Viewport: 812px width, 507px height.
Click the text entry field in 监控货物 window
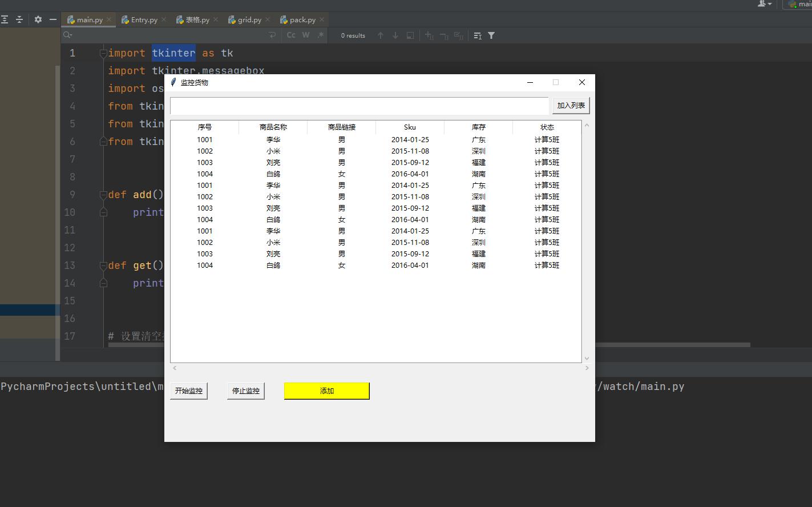click(x=359, y=106)
